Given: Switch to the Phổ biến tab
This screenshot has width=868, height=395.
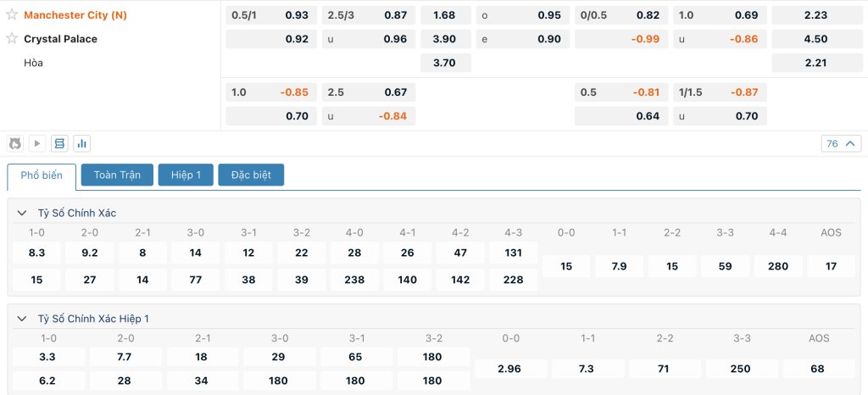Looking at the screenshot, I should tap(42, 176).
